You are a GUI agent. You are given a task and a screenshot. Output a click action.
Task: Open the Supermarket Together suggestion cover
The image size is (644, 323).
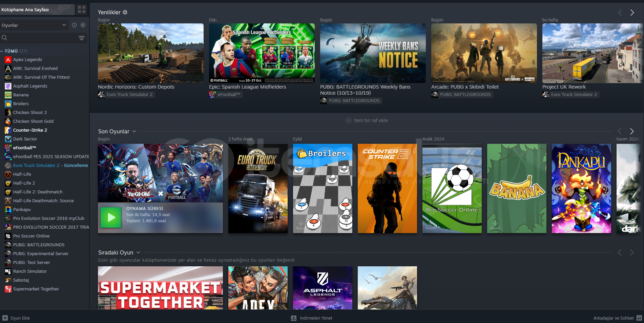click(160, 288)
